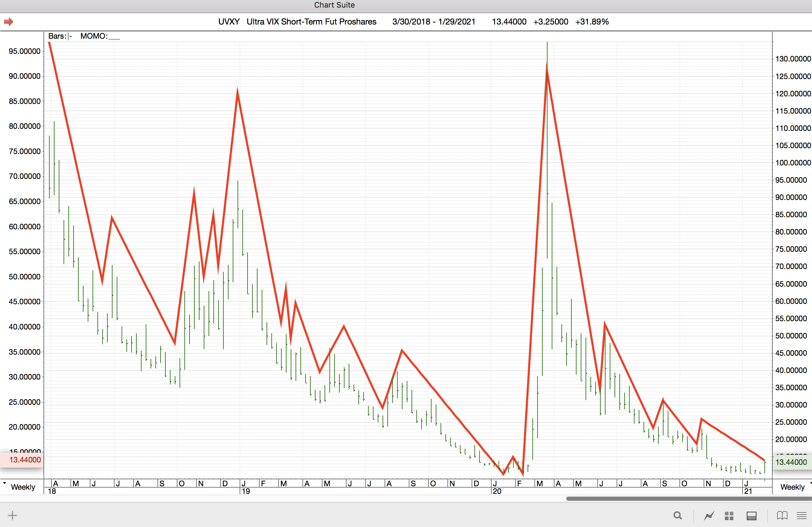Click the 19 year label on time axis
Viewport: 812px width, 527px height.
[x=245, y=491]
